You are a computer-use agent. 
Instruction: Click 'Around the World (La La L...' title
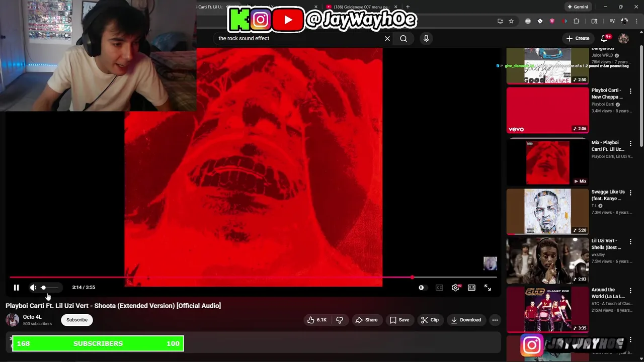click(x=608, y=293)
